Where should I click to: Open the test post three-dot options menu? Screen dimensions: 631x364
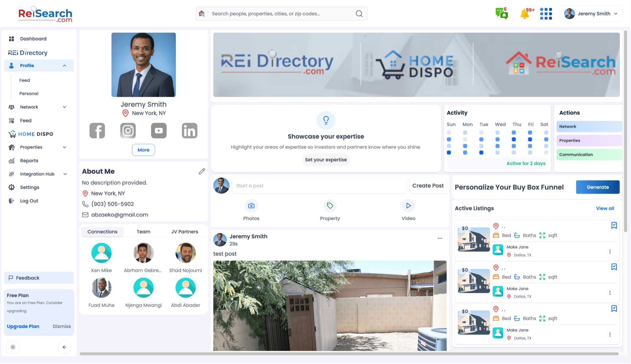click(440, 239)
